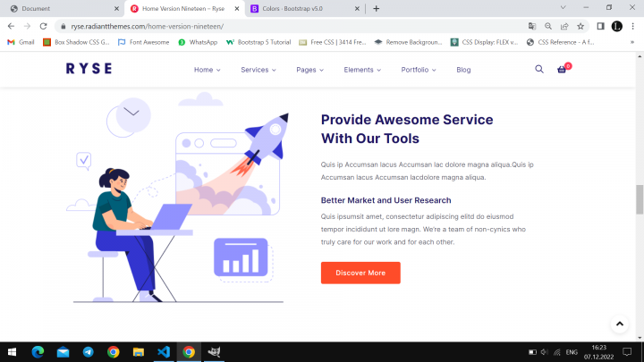Open the notification center icon
Screen dimensions: 644x362
(627, 352)
